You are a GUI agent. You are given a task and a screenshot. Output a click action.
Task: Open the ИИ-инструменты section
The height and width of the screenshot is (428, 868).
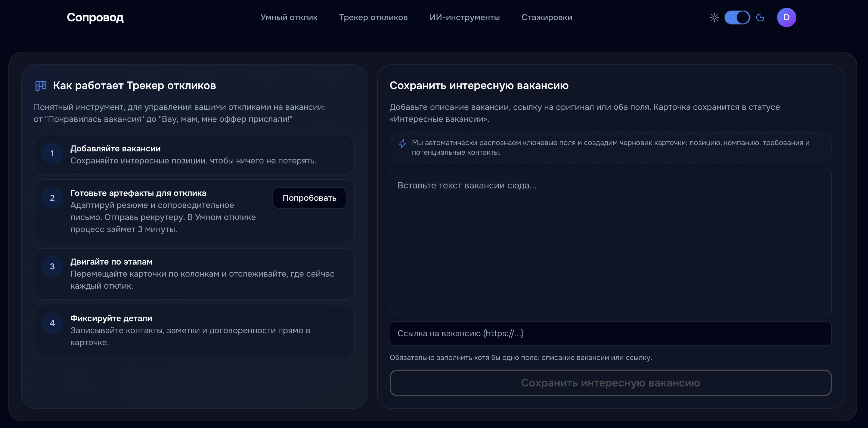[465, 17]
